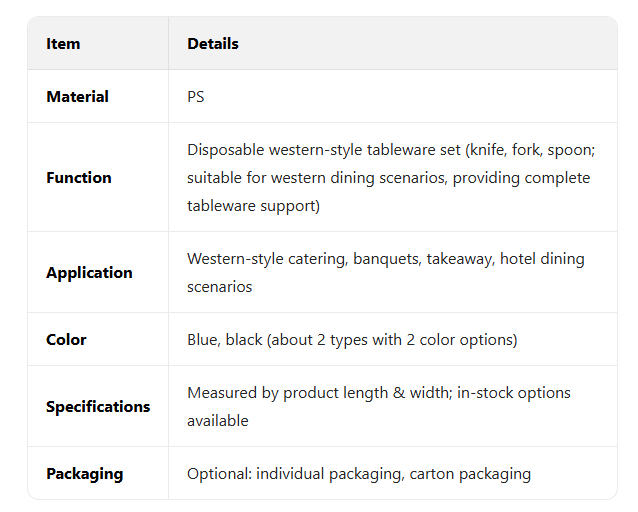Select the Function row label

[x=78, y=178]
